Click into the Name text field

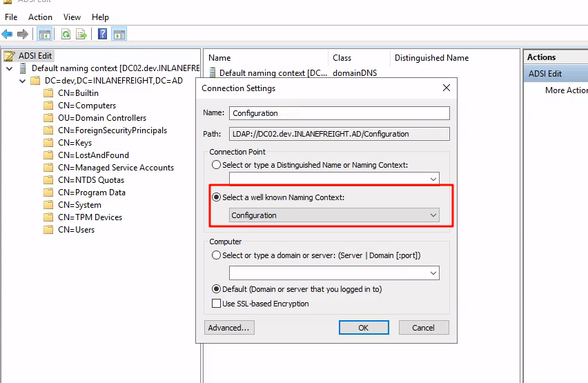coord(339,113)
